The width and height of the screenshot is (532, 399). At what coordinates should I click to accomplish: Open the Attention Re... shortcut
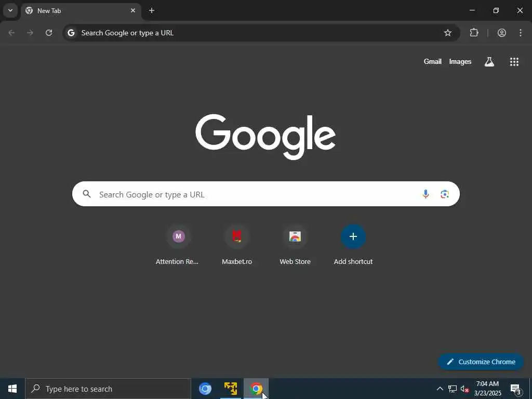(x=179, y=245)
